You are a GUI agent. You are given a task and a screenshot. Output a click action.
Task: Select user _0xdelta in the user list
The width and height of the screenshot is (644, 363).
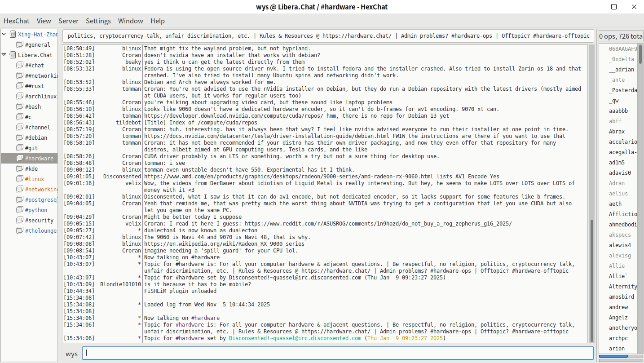[x=622, y=59]
